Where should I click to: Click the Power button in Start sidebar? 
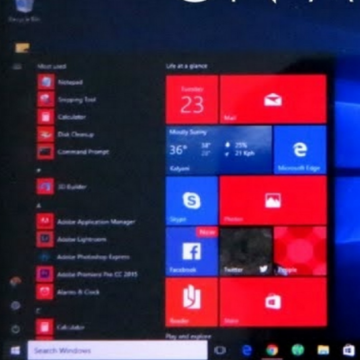tap(16, 329)
